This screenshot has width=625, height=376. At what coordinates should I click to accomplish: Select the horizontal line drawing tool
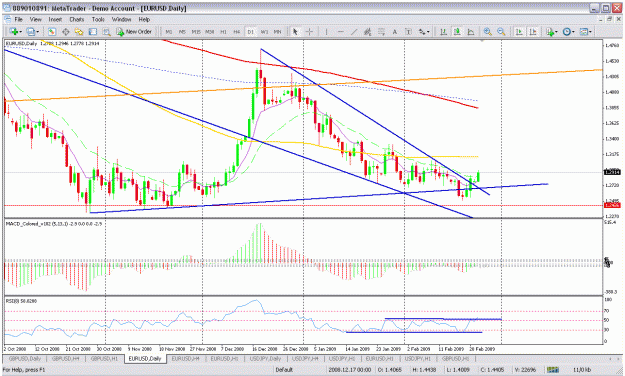pyautogui.click(x=340, y=31)
